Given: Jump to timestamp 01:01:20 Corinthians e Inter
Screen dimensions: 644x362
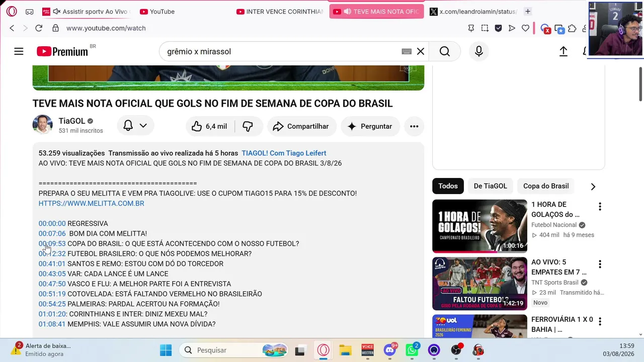Looking at the screenshot, I should click(x=52, y=314).
